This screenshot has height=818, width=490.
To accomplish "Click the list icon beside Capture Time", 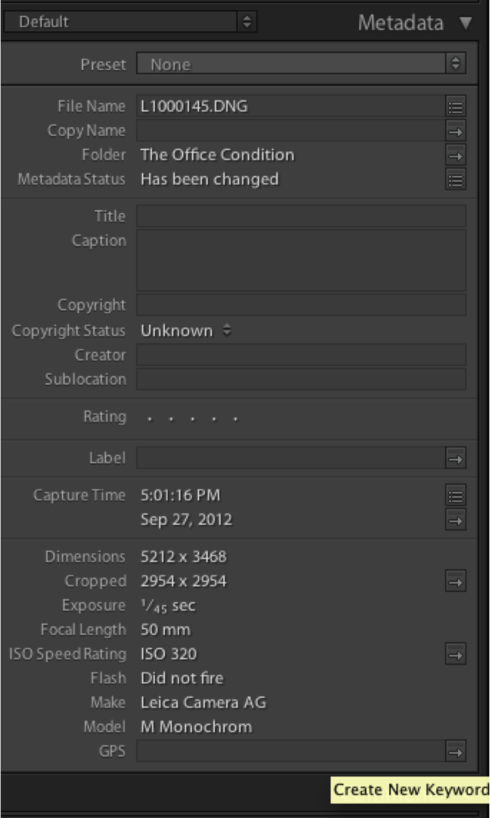I will click(456, 496).
